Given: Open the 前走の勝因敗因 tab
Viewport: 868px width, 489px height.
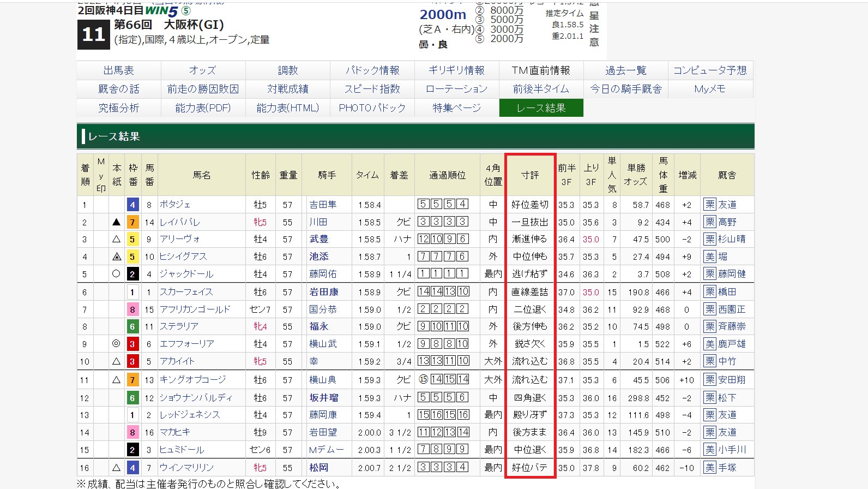Looking at the screenshot, I should (x=203, y=89).
